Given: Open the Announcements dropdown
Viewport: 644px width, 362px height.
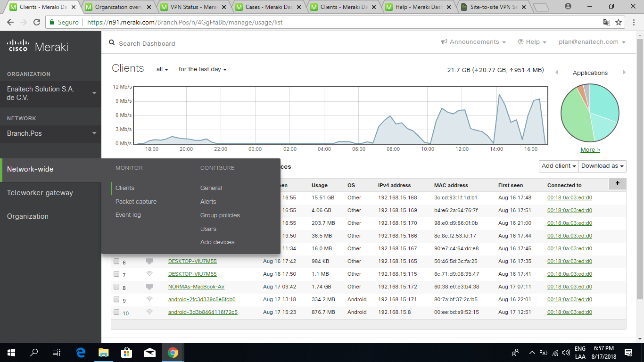Looking at the screenshot, I should tap(473, 42).
